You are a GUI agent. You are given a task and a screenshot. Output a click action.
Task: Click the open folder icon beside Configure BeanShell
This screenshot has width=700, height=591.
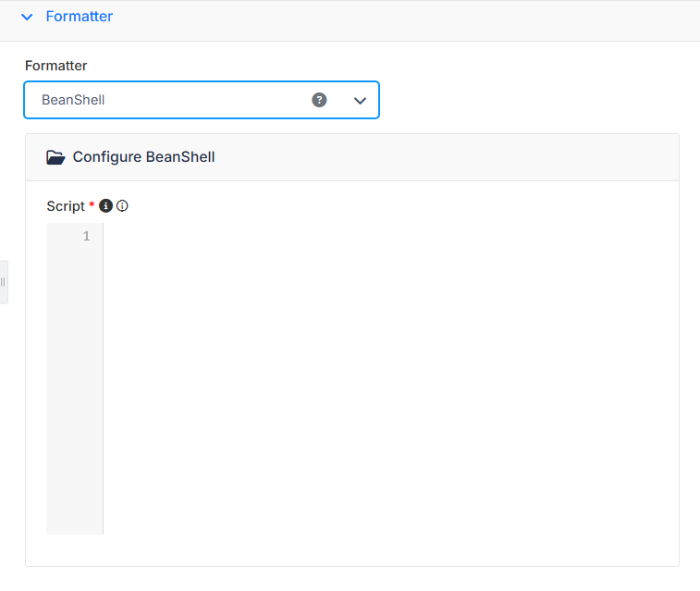(x=55, y=157)
